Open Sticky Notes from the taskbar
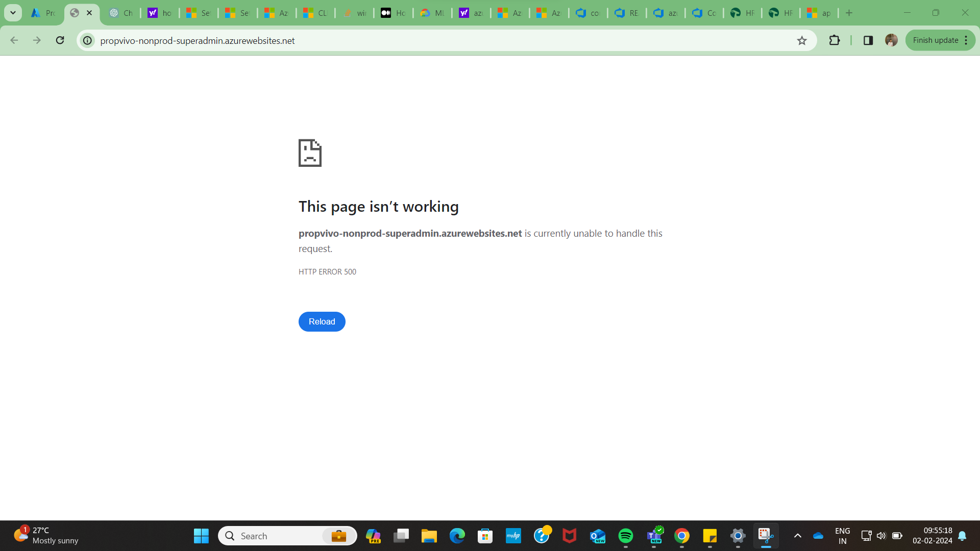Screen dimensions: 980x551 coord(709,536)
